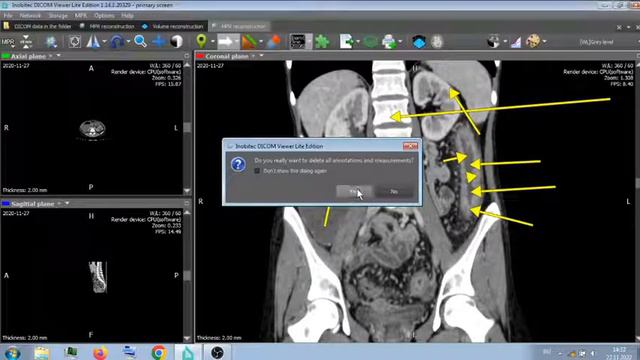
Task: Click the green puzzle piece icon
Action: (322, 42)
